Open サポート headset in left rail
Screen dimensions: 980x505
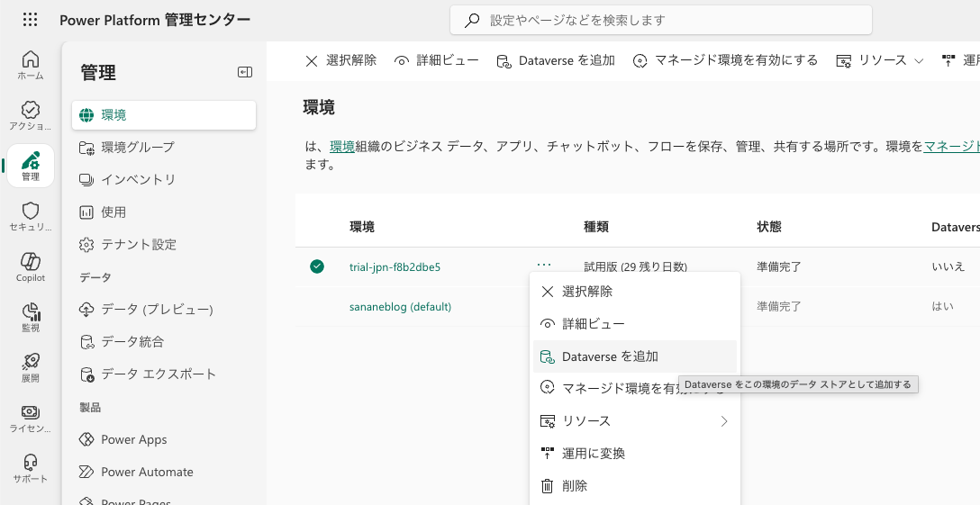pyautogui.click(x=30, y=469)
